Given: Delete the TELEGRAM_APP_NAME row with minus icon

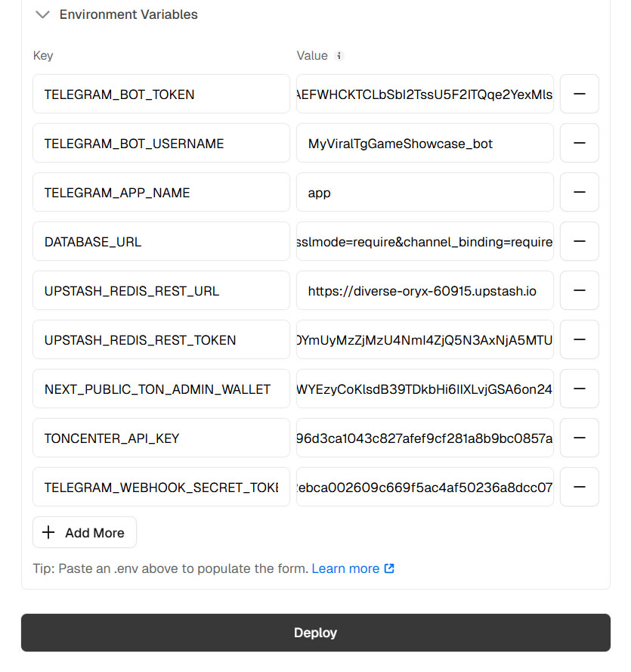Looking at the screenshot, I should pyautogui.click(x=579, y=193).
